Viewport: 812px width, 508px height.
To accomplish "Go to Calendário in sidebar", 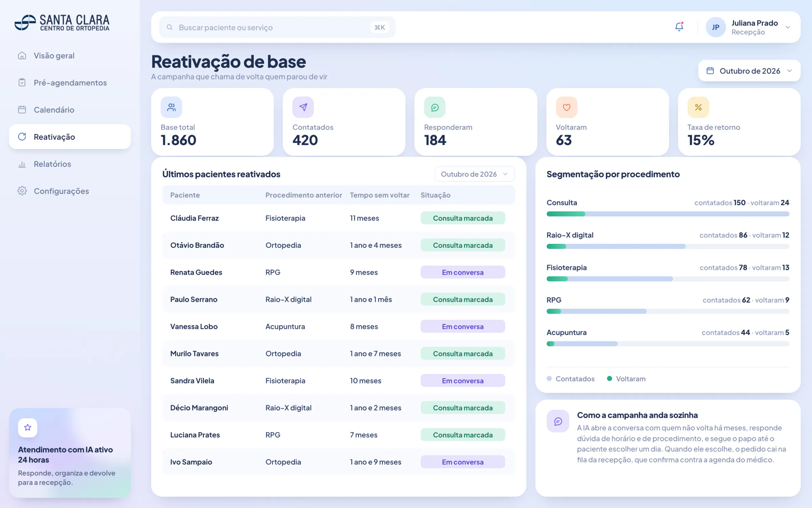I will [70, 110].
